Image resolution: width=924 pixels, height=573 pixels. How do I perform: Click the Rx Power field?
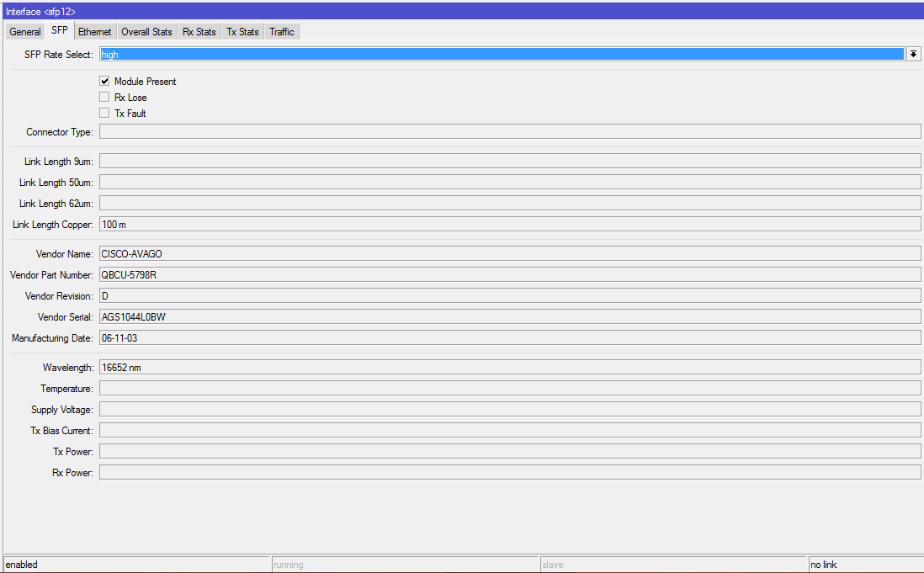pos(510,472)
